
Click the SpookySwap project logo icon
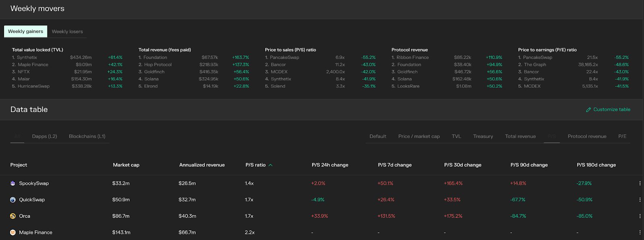coord(13,183)
